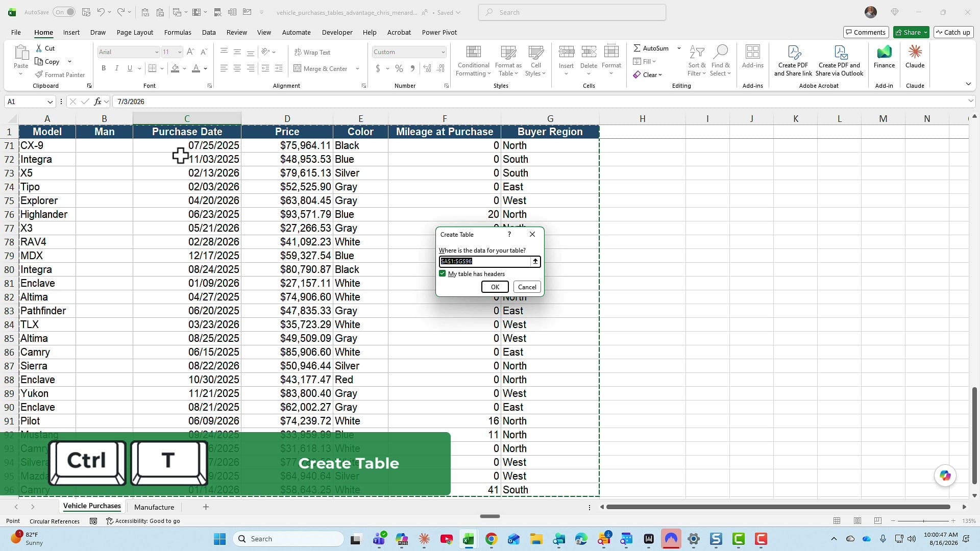Open the number format dropdown (Custom)
Viewport: 980px width, 551px height.
pos(443,52)
